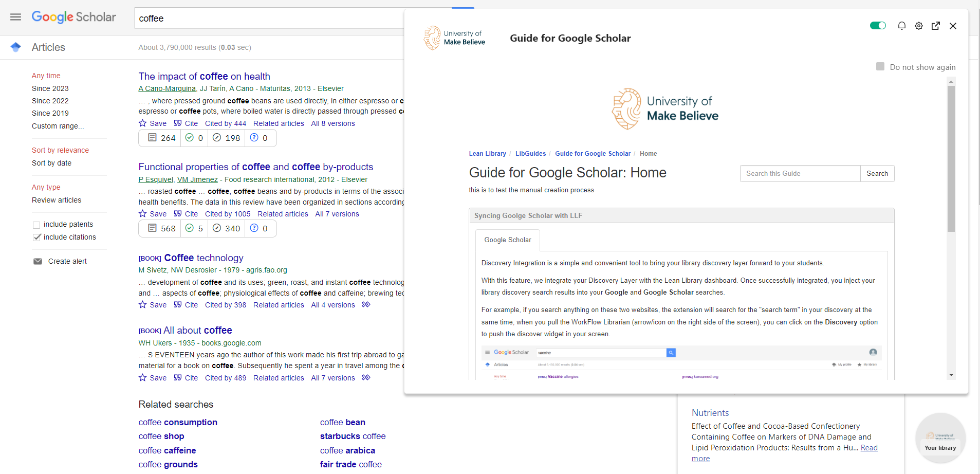Click author A Cano-Marquina link
This screenshot has height=474, width=980.
pyautogui.click(x=167, y=88)
